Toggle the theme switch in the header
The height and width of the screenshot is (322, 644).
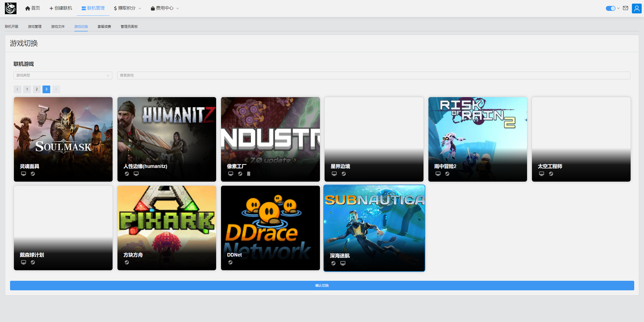[611, 8]
